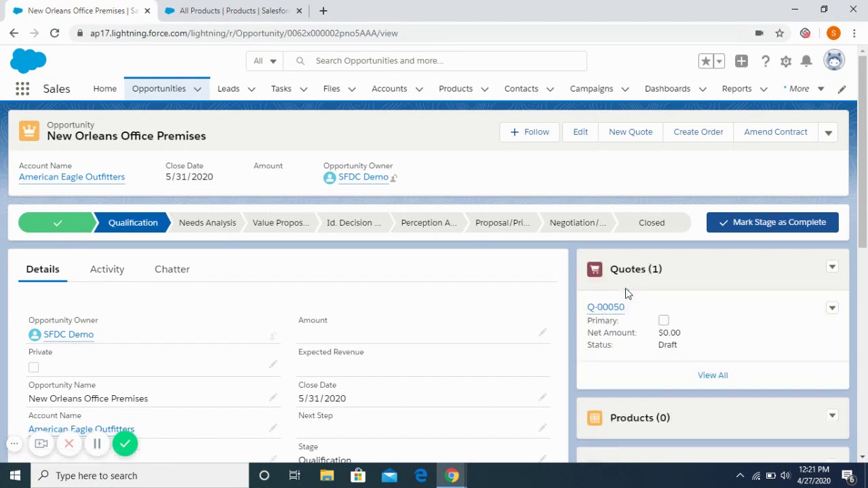Open Quotes related list action menu
The image size is (868, 488).
(x=832, y=267)
